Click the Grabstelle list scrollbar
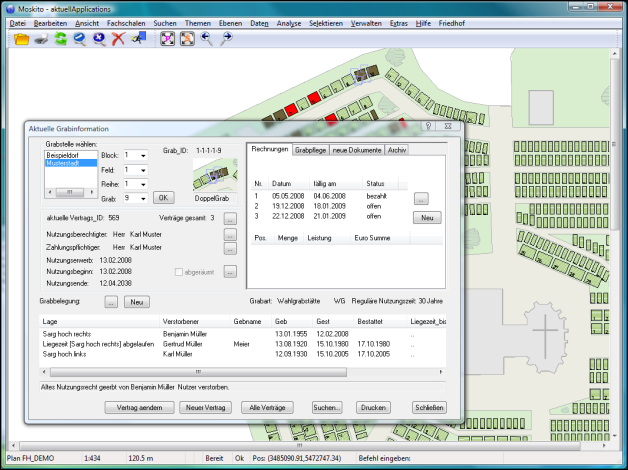 click(x=71, y=193)
